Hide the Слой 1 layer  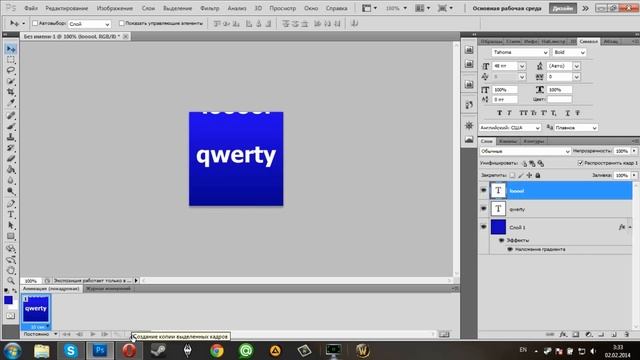484,227
